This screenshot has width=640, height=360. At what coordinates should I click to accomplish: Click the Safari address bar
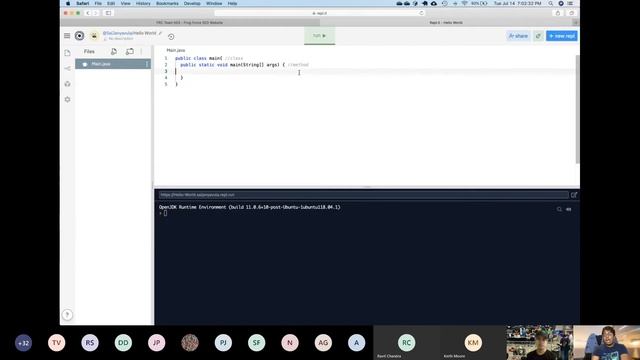pos(319,13)
